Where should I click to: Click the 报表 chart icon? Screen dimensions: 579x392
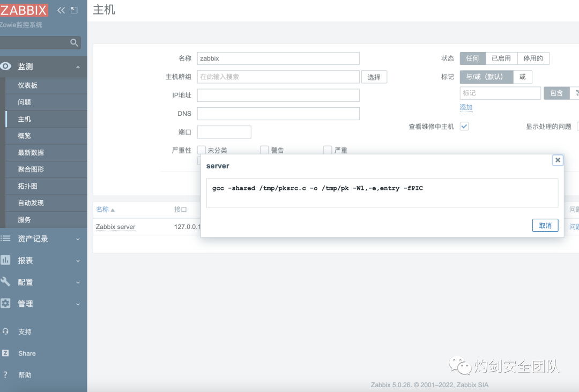tap(5, 260)
